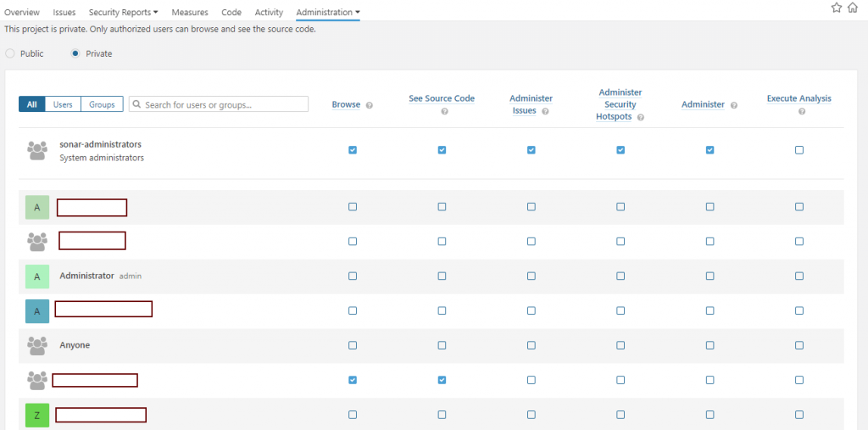Image resolution: width=868 pixels, height=430 pixels.
Task: Open help icon next to Administer column
Action: pyautogui.click(x=733, y=105)
